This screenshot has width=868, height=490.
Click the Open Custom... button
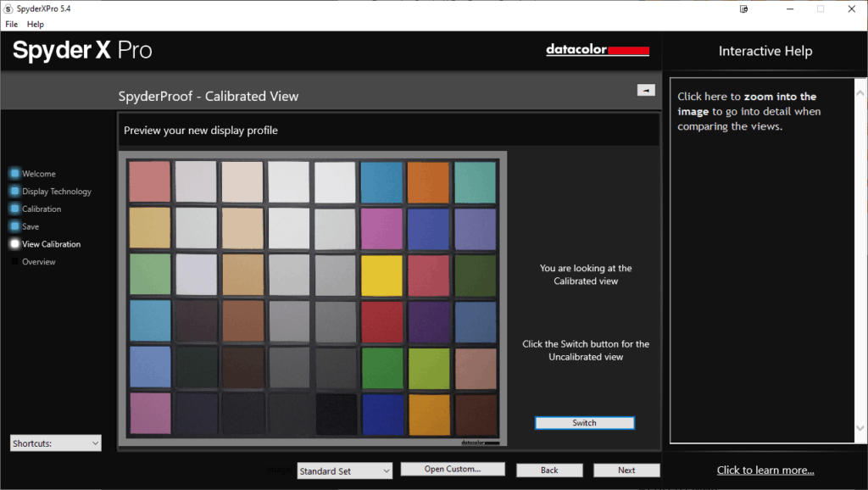(453, 469)
